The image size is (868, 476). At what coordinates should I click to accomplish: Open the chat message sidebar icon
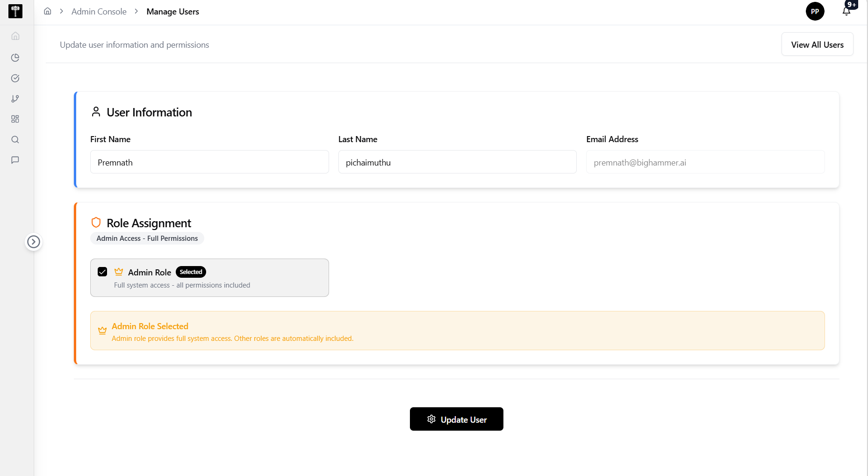[x=15, y=160]
